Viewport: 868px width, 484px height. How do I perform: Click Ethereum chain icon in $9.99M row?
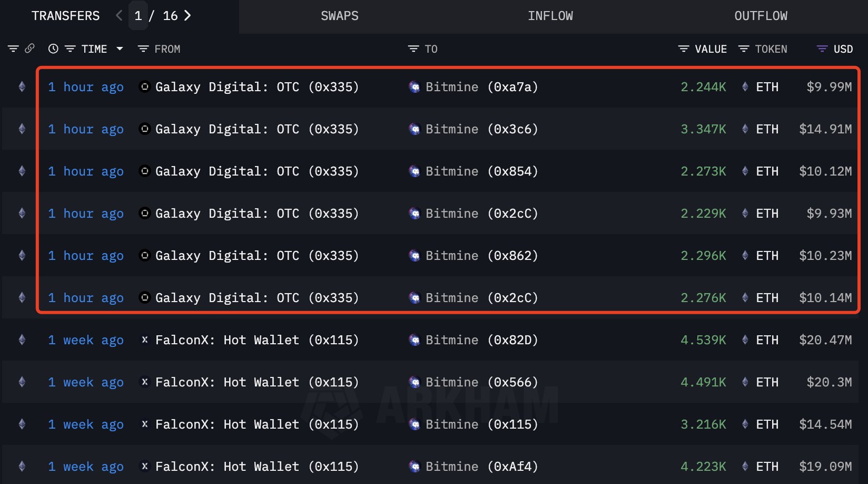(x=22, y=86)
